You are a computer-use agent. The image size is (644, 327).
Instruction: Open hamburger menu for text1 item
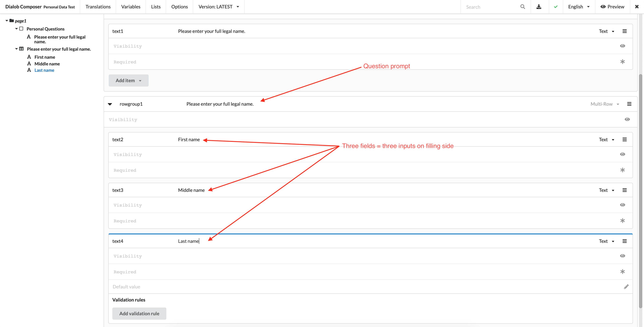click(624, 31)
